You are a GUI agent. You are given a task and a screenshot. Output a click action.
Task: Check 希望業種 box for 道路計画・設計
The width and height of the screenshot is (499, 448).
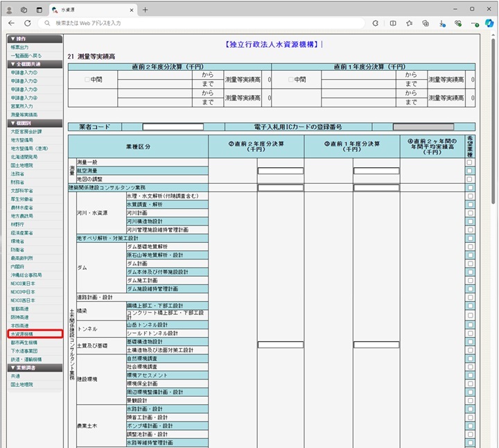(470, 298)
